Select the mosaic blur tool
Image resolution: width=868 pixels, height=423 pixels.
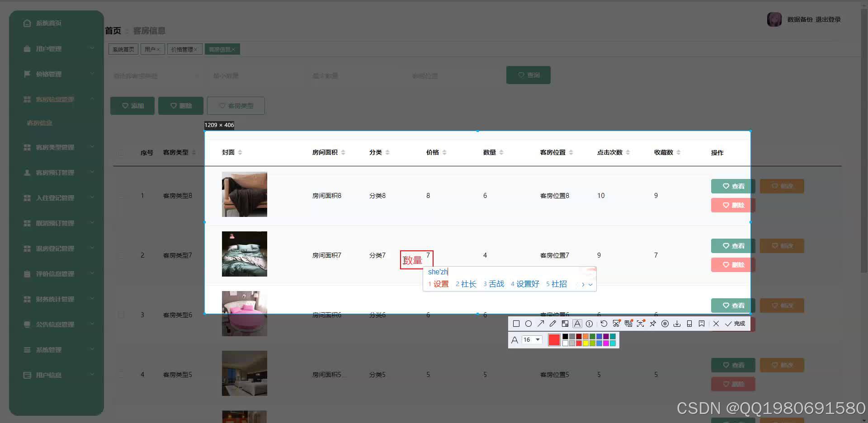(x=565, y=324)
